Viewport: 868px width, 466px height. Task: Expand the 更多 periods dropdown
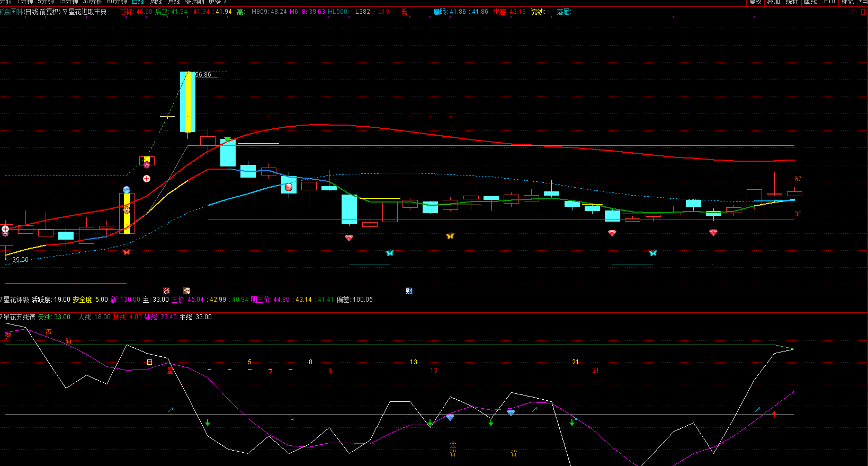point(217,2)
